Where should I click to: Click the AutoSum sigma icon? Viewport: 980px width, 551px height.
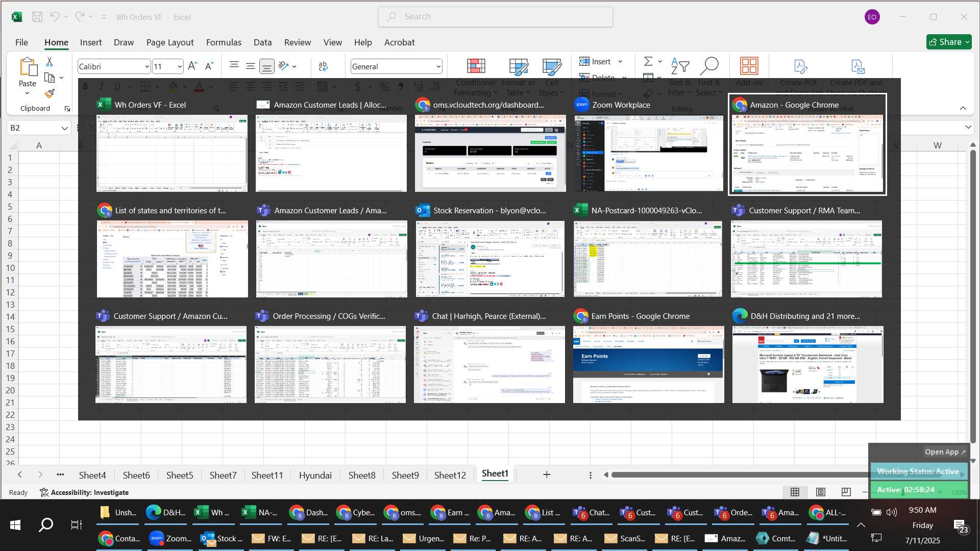(x=648, y=61)
